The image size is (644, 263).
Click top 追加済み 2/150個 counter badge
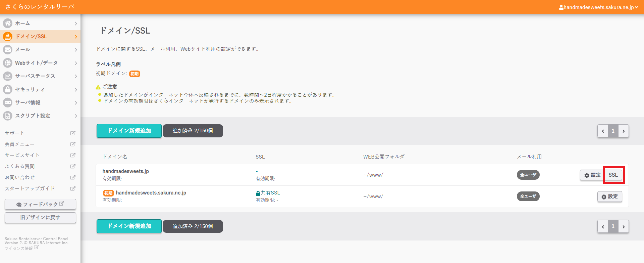(193, 131)
